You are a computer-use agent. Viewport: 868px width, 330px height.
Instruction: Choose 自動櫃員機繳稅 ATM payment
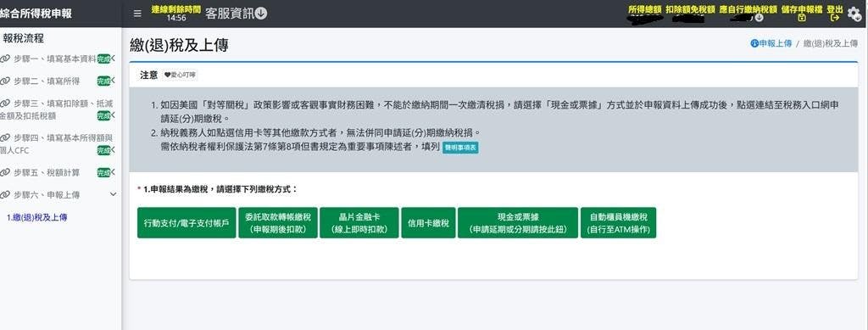pos(618,222)
